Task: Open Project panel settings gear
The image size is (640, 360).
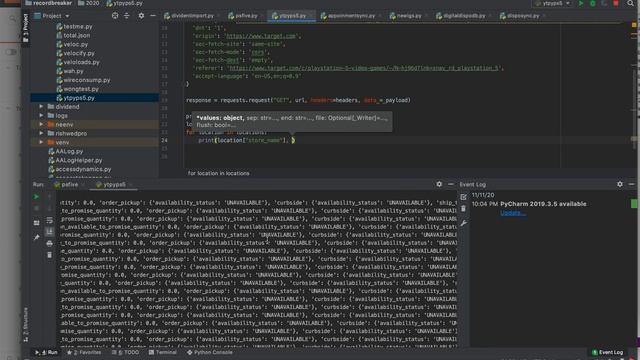Action: pos(141,16)
